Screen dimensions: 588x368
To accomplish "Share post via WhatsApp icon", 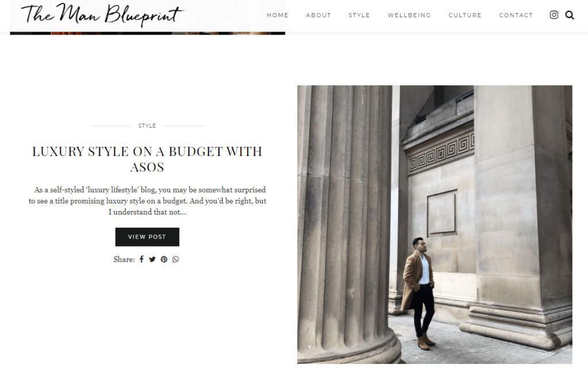I will [x=176, y=259].
